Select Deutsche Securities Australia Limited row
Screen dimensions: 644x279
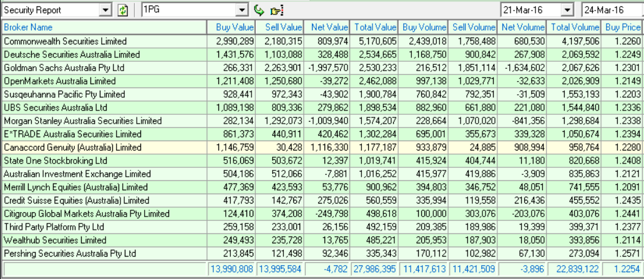pyautogui.click(x=322, y=55)
